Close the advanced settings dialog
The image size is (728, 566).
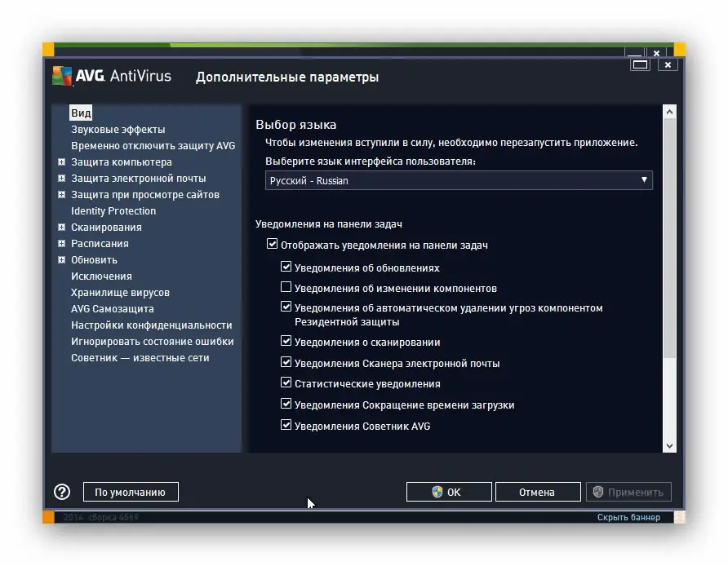click(668, 64)
